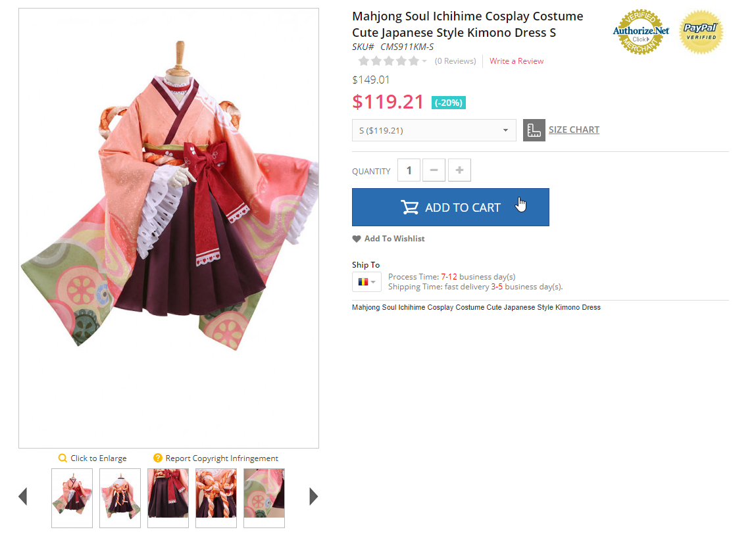Click the size chart ruler icon
This screenshot has height=538, width=756.
[534, 130]
